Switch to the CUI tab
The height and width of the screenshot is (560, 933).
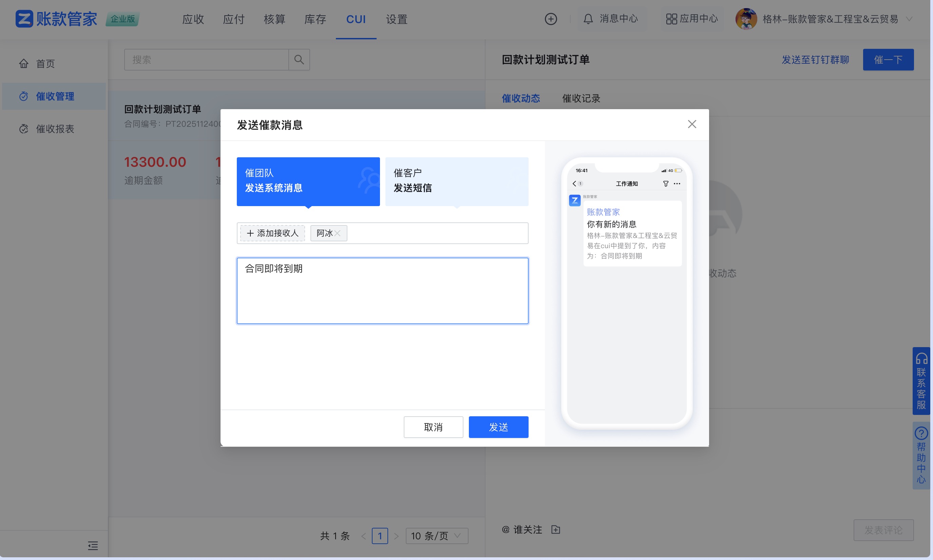click(x=355, y=19)
